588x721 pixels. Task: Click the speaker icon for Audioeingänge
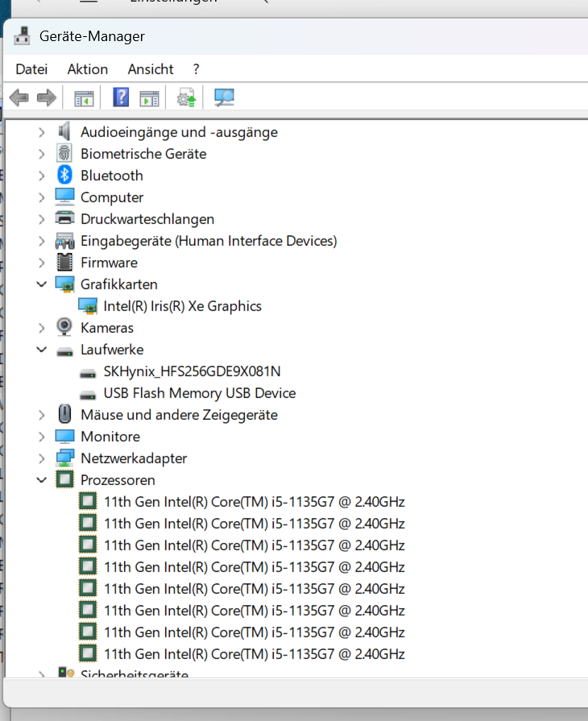pyautogui.click(x=64, y=132)
